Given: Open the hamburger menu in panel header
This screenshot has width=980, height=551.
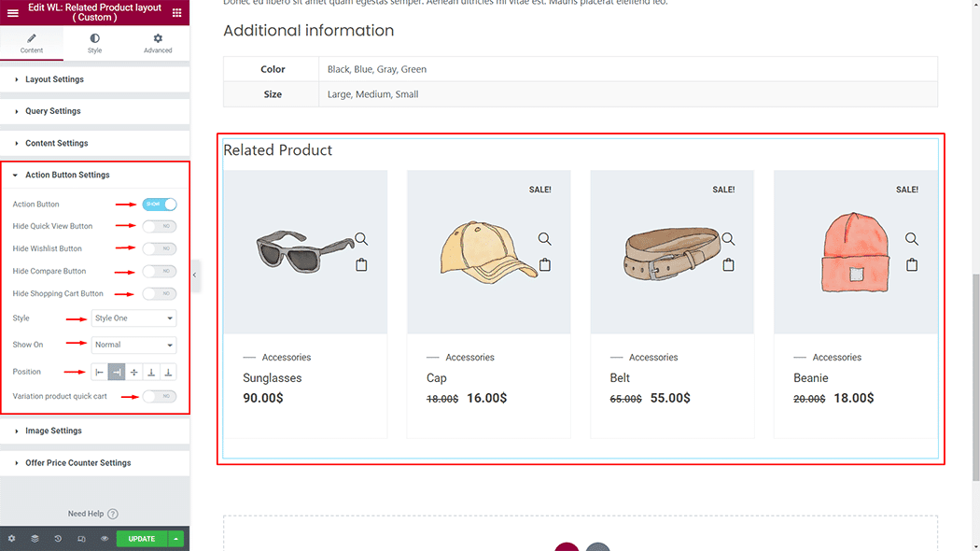Looking at the screenshot, I should [13, 13].
